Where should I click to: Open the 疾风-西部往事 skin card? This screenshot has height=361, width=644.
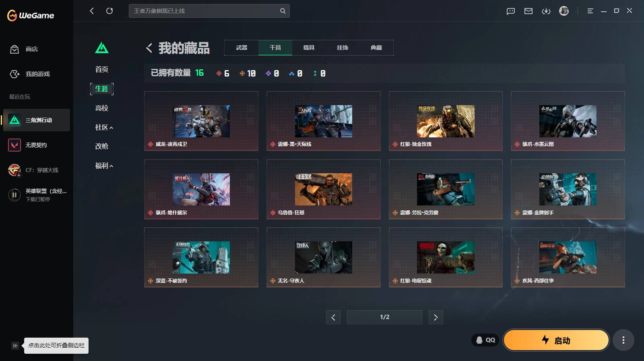(568, 257)
